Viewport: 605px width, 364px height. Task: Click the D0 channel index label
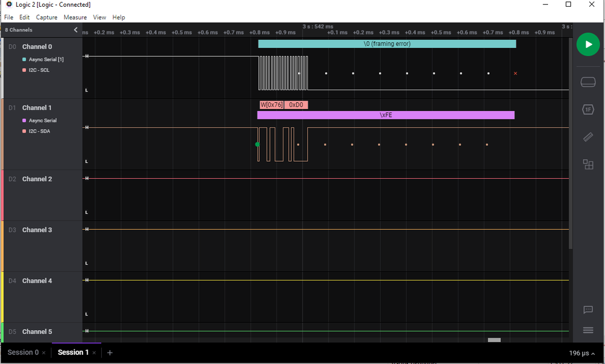click(x=12, y=47)
